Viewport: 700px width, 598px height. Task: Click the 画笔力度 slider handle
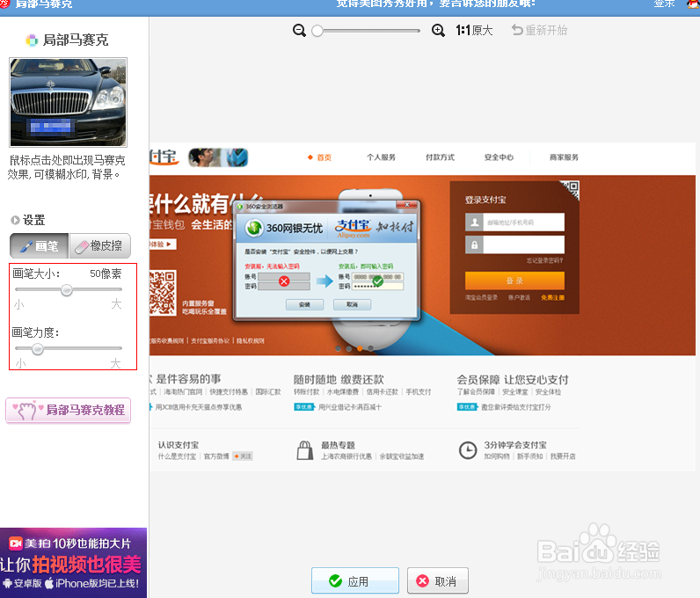click(x=38, y=348)
